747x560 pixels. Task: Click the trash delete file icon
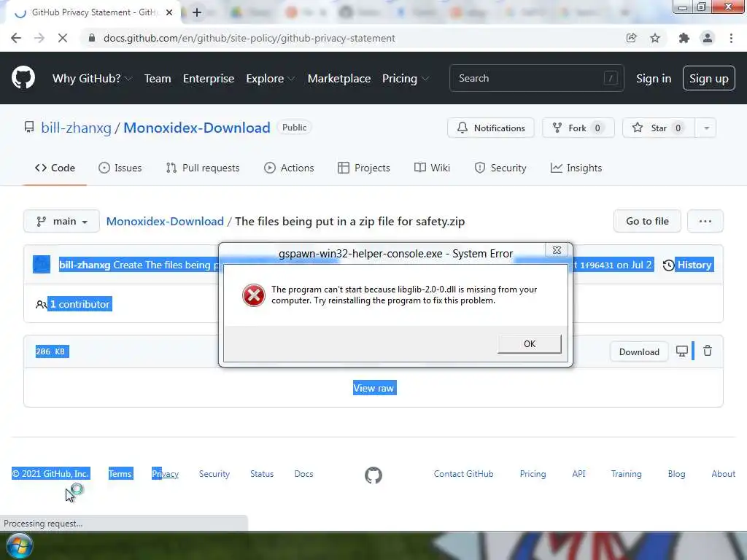point(708,351)
